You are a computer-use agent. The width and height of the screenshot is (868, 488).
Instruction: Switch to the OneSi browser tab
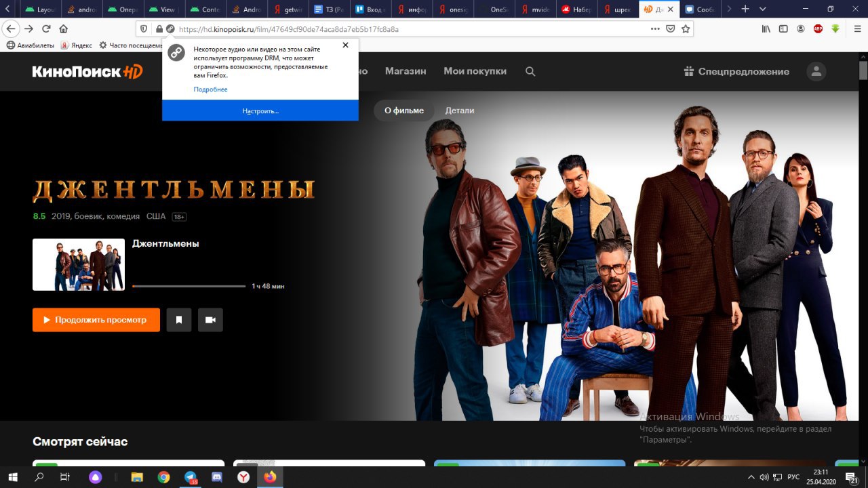tap(494, 9)
